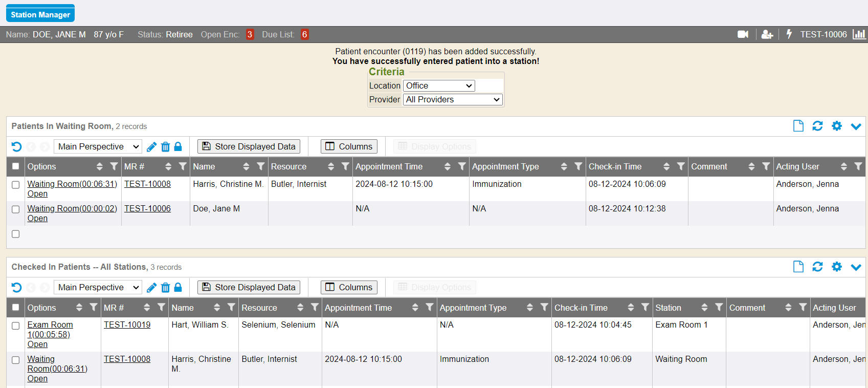Collapse the Patients In Waiting Room panel
This screenshot has height=388, width=868.
click(x=856, y=126)
